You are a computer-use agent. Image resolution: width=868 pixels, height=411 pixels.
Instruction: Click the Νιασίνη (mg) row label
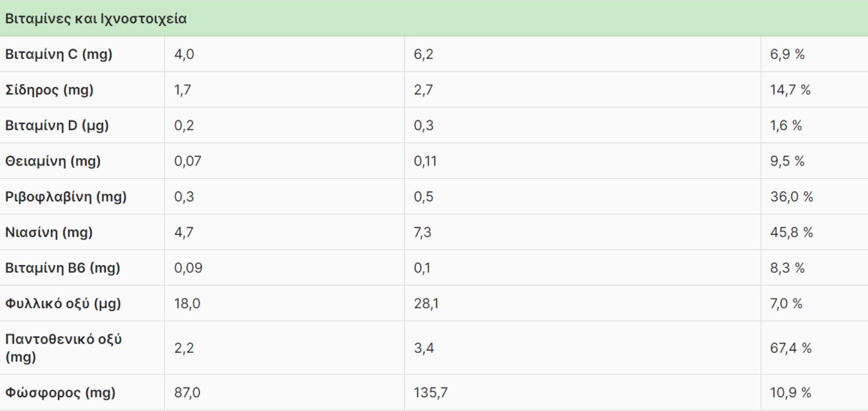pyautogui.click(x=49, y=233)
